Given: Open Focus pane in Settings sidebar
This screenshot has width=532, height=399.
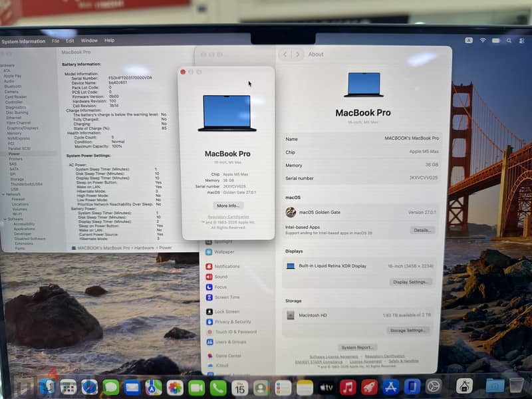Looking at the screenshot, I should (x=216, y=287).
